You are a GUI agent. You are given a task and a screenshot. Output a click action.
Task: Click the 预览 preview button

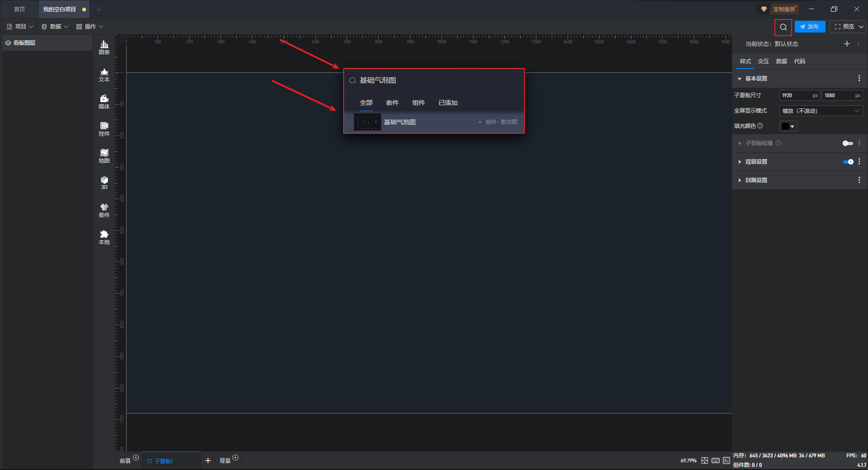coord(844,27)
